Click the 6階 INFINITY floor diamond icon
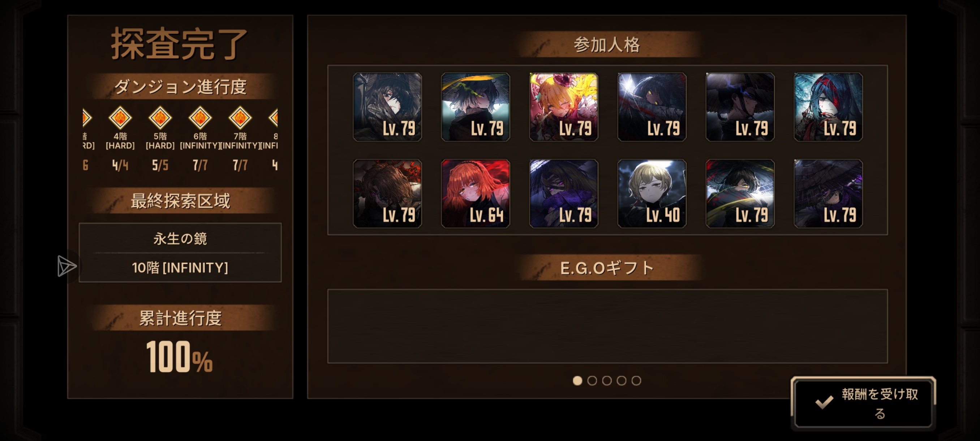Image resolution: width=980 pixels, height=441 pixels. click(x=200, y=118)
